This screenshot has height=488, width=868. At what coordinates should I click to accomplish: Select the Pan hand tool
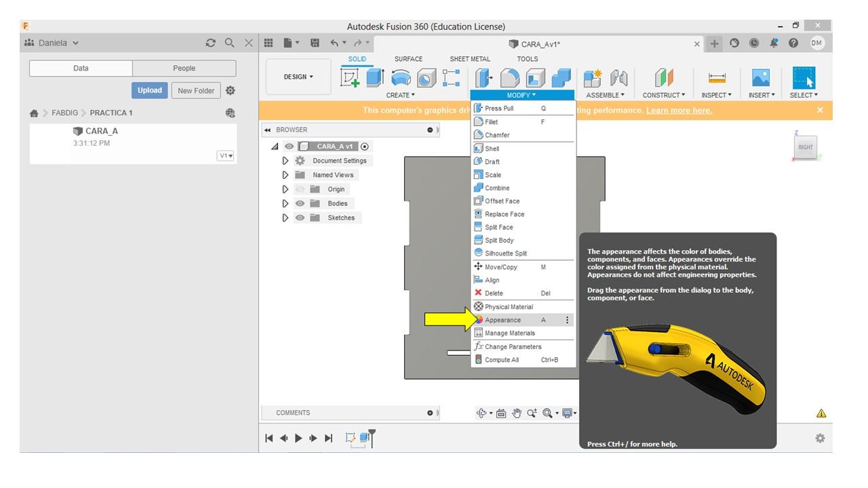(x=517, y=413)
